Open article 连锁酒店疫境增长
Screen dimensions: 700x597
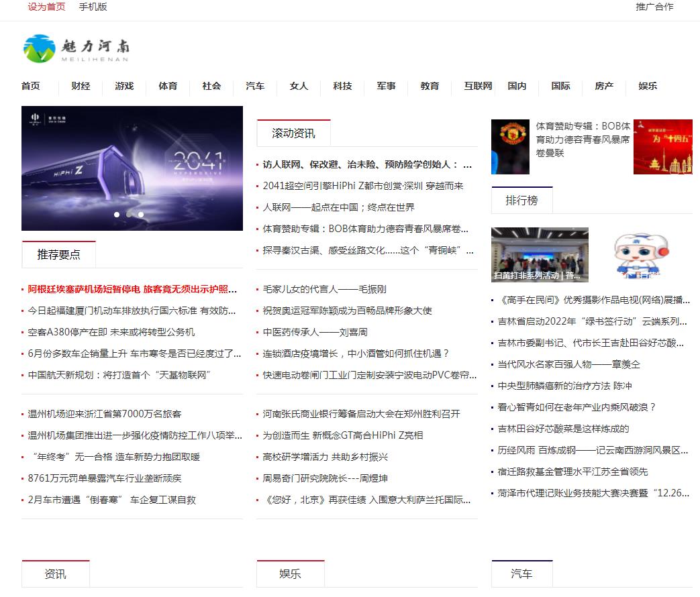click(x=355, y=354)
